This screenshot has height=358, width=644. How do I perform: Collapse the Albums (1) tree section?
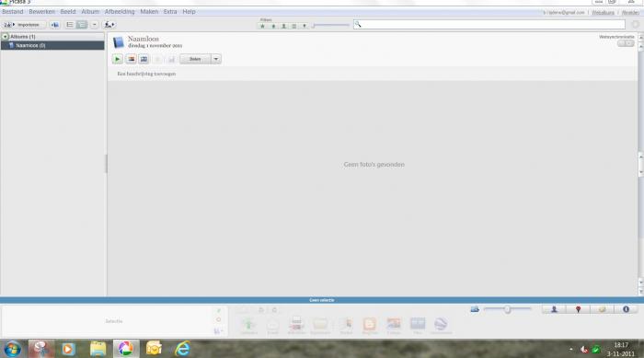click(x=6, y=37)
